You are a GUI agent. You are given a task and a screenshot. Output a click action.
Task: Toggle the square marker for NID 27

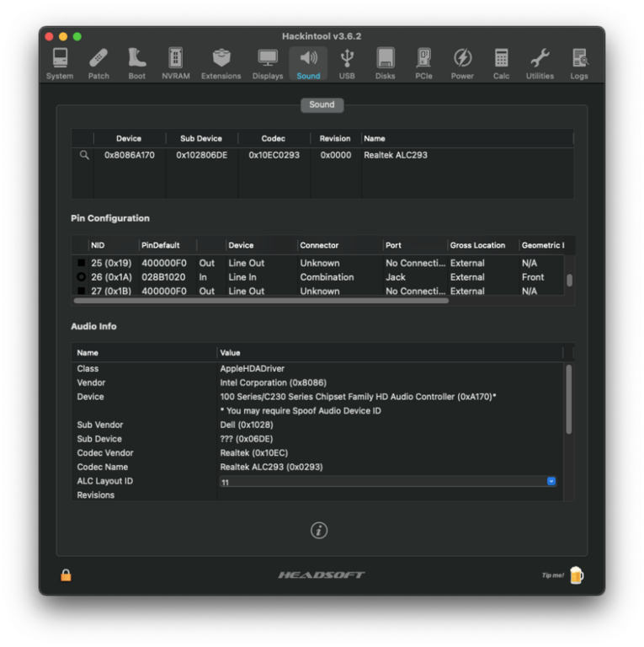pos(82,291)
